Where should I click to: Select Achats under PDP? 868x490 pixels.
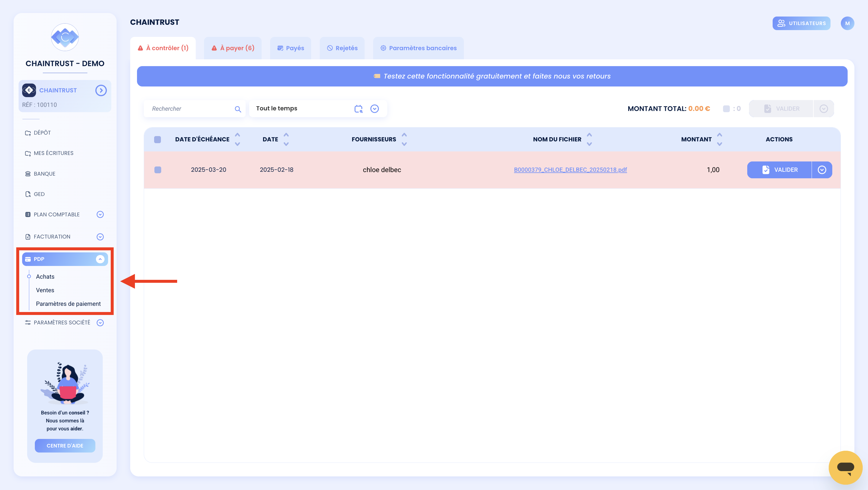tap(45, 276)
